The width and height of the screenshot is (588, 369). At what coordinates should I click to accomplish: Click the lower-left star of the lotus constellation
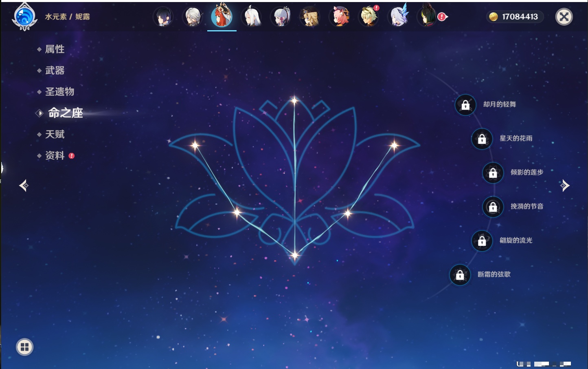pyautogui.click(x=237, y=212)
